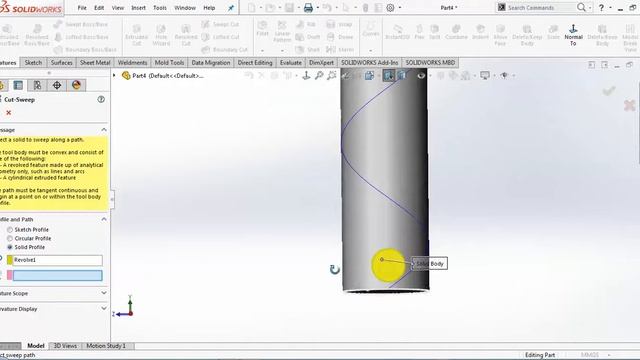Click the Previous View anchor-style icon
The width and height of the screenshot is (640, 360).
[x=306, y=75]
